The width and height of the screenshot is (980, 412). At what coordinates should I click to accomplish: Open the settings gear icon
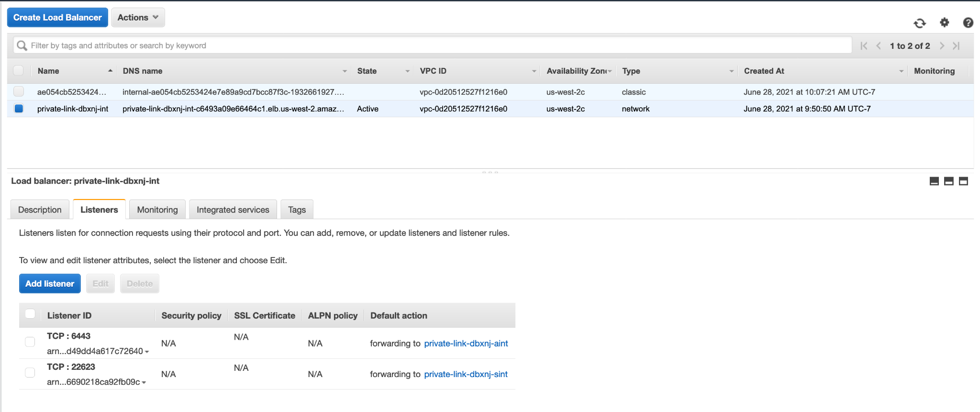click(944, 22)
